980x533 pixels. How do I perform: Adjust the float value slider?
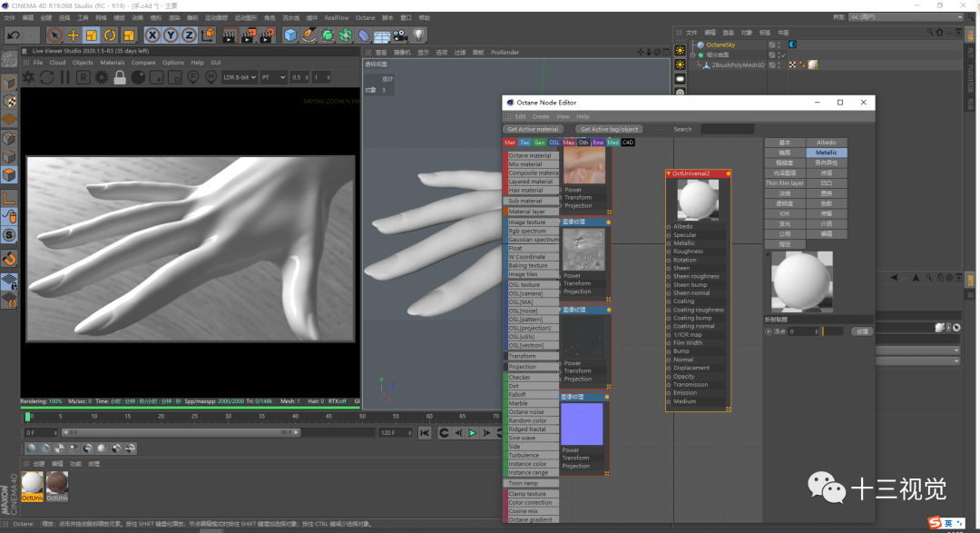[x=832, y=332]
